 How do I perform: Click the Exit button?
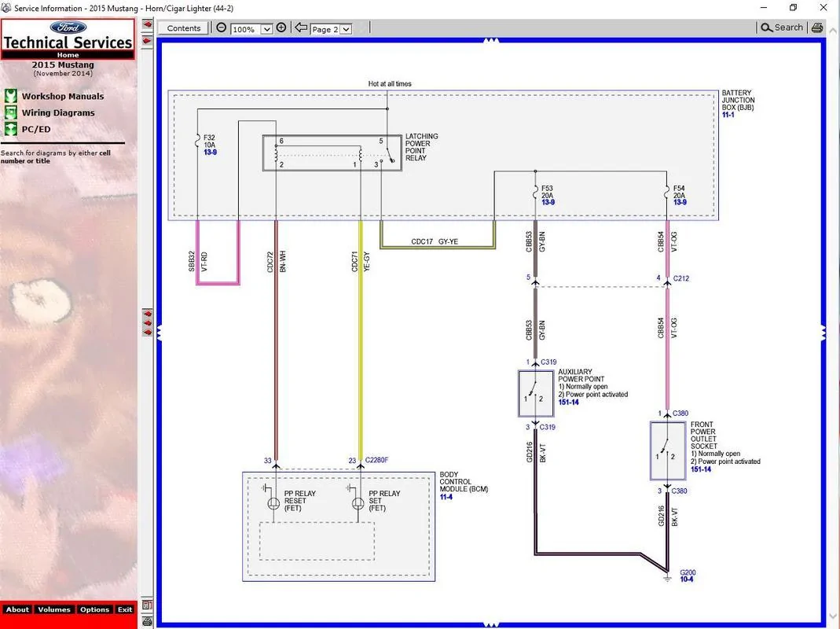pyautogui.click(x=125, y=609)
